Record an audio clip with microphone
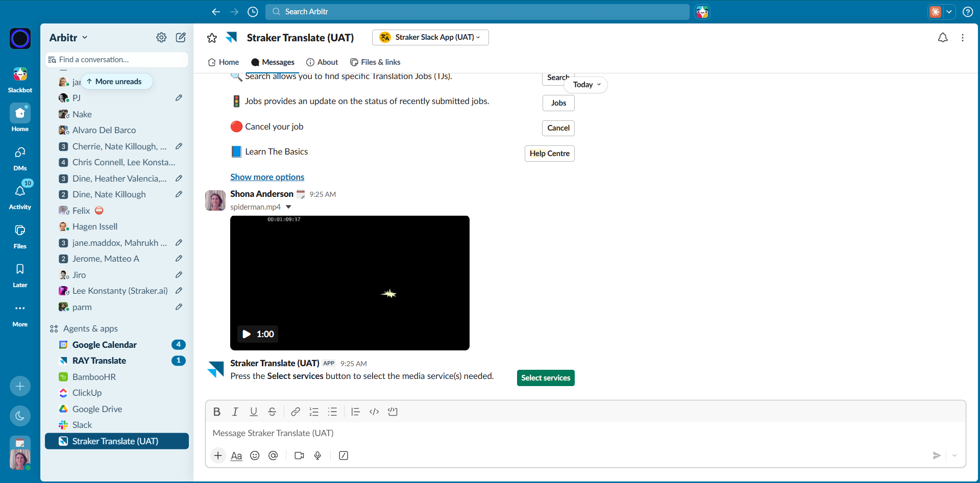The height and width of the screenshot is (483, 980). click(x=317, y=455)
